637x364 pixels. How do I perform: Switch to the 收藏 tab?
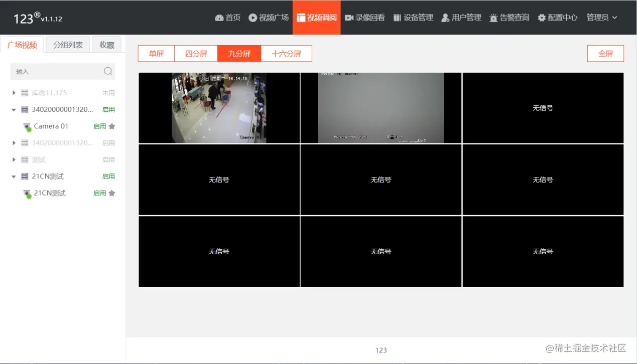[x=106, y=45]
